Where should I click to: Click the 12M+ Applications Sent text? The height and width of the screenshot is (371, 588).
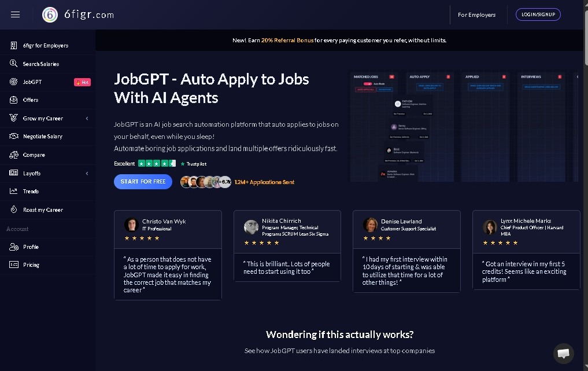(x=264, y=182)
